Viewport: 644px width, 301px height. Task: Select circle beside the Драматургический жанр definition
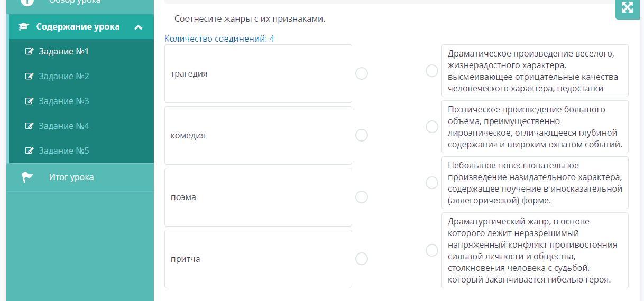pyautogui.click(x=432, y=250)
